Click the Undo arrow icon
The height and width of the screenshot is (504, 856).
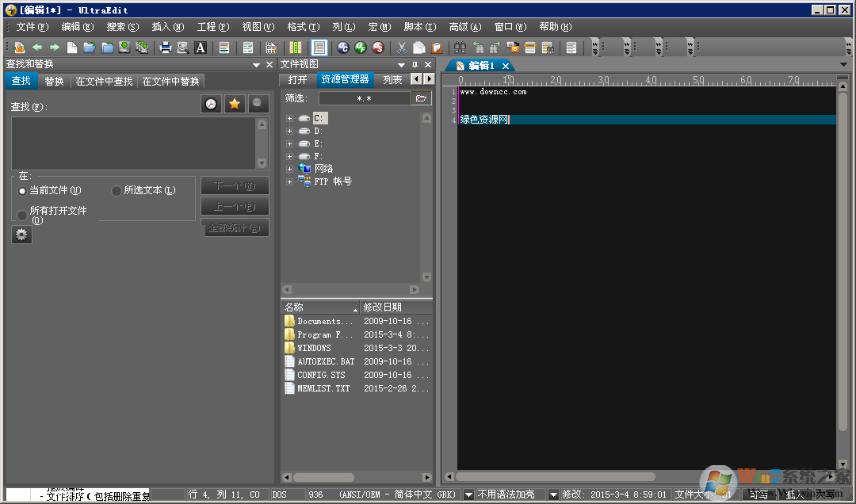tap(477, 48)
